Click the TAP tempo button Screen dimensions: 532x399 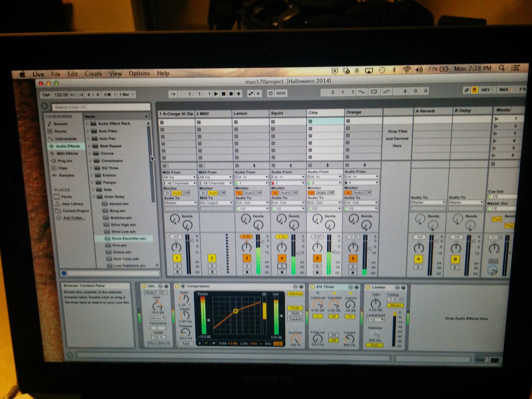[x=46, y=95]
